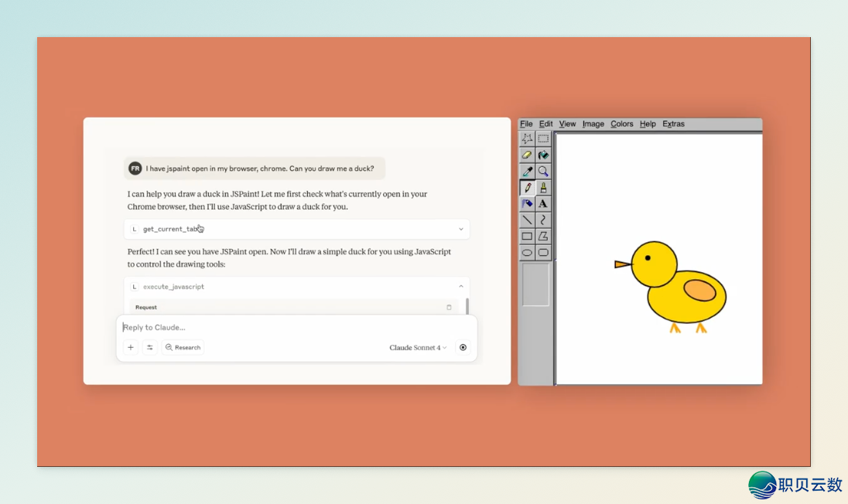Click the execute_javascript tool label
The width and height of the screenshot is (848, 504).
[x=173, y=287]
